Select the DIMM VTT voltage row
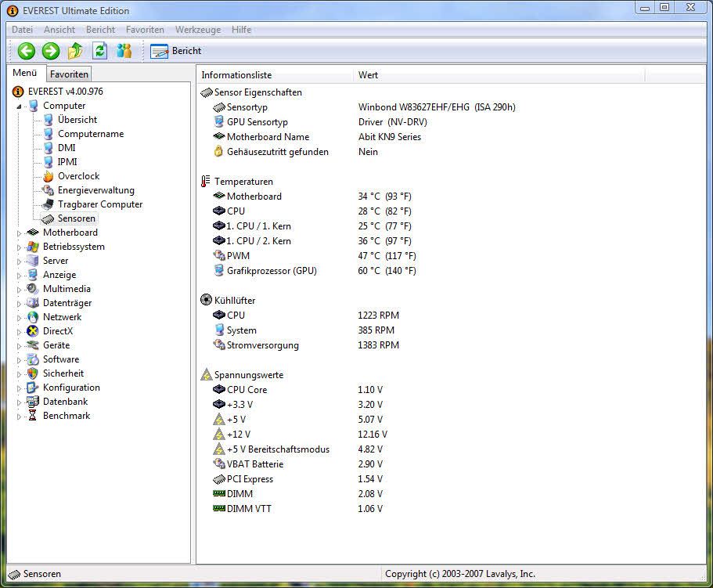The image size is (713, 588). click(x=298, y=509)
